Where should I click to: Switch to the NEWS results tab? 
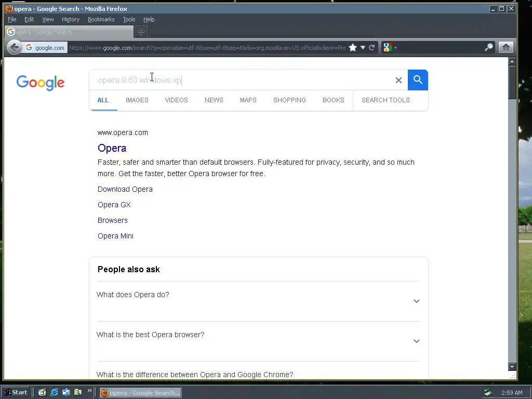click(x=214, y=100)
